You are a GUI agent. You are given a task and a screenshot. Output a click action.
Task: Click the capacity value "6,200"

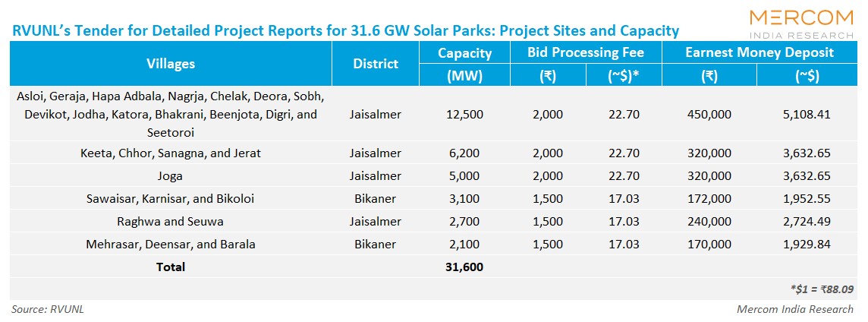464,153
